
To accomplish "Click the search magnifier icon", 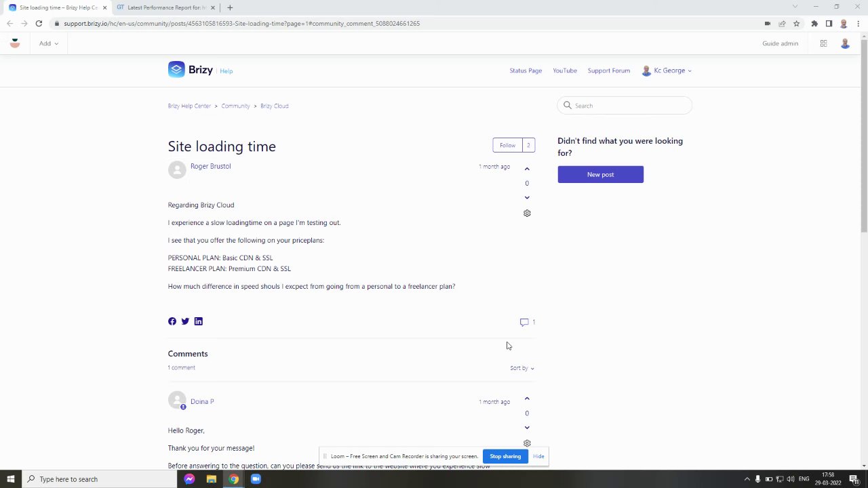I will point(568,105).
